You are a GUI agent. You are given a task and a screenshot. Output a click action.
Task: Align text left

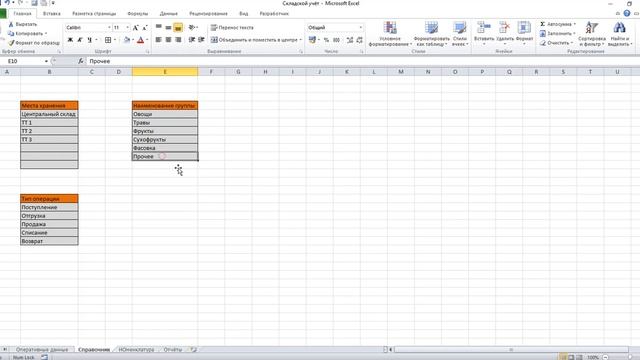tap(159, 40)
